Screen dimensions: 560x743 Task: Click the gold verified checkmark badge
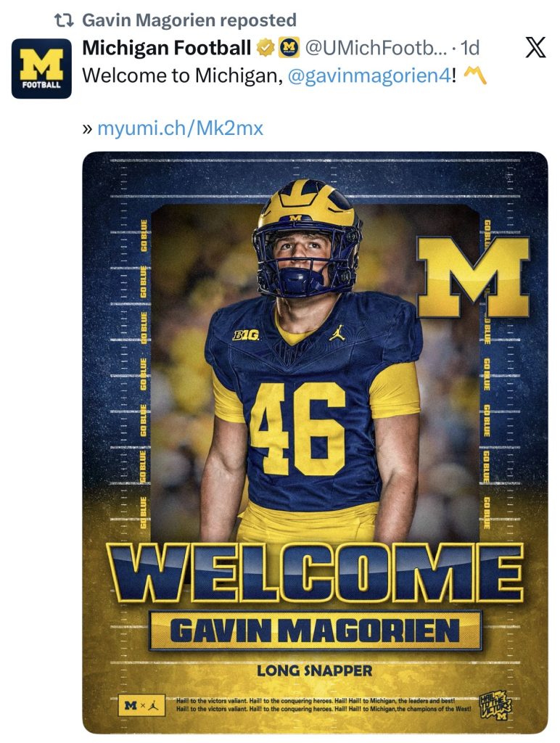265,49
